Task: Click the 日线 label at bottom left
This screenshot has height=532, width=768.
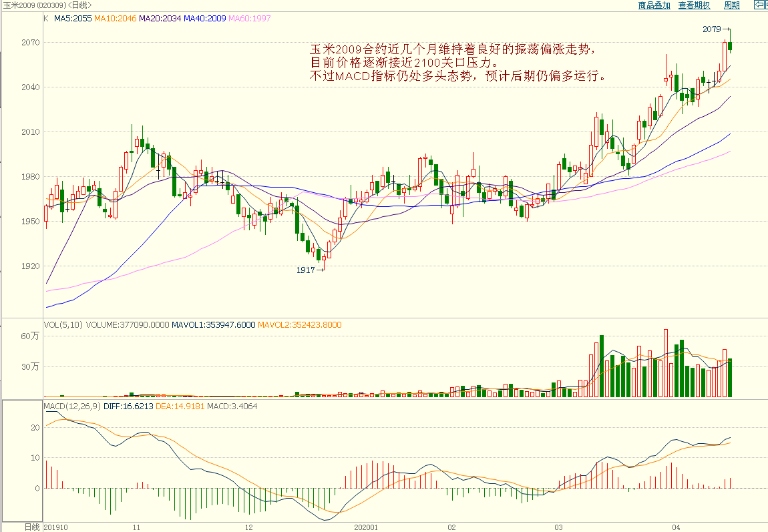Action: (32, 527)
